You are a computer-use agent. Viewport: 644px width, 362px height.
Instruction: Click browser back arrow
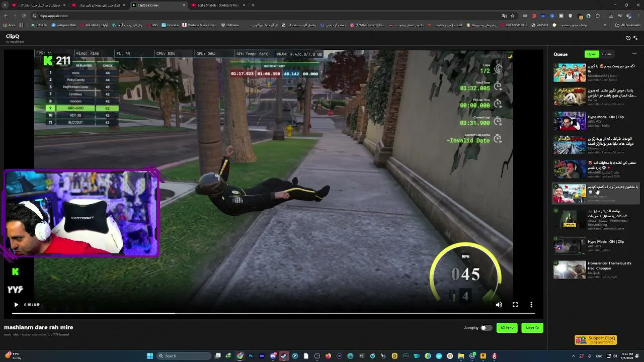coord(6,16)
